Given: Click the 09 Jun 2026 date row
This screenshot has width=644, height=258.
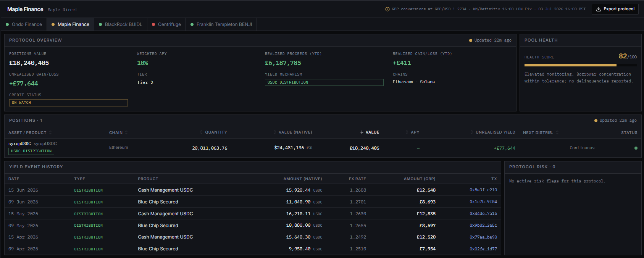Looking at the screenshot, I should [23, 202].
